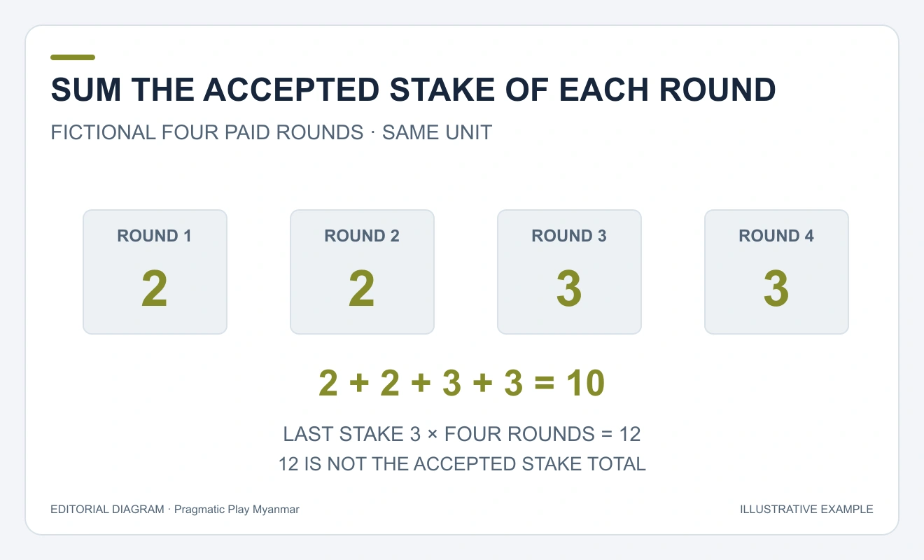The height and width of the screenshot is (560, 924).
Task: Click the result "10" in the equation
Action: click(585, 384)
